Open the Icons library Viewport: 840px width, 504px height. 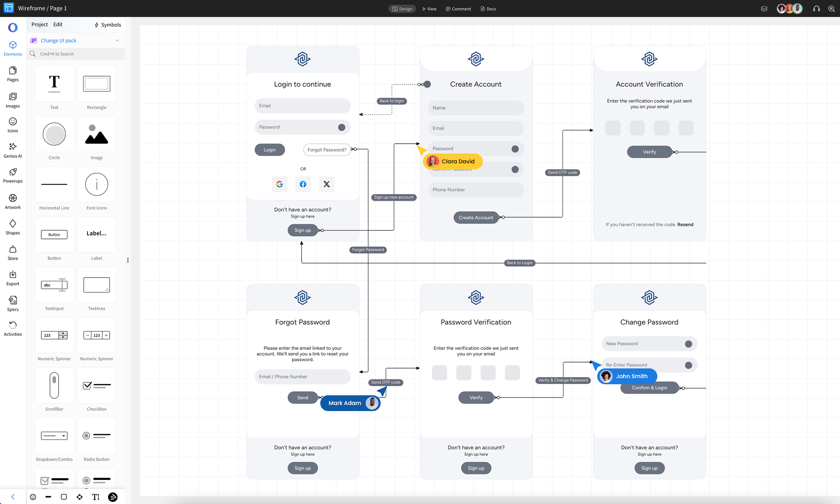click(13, 125)
